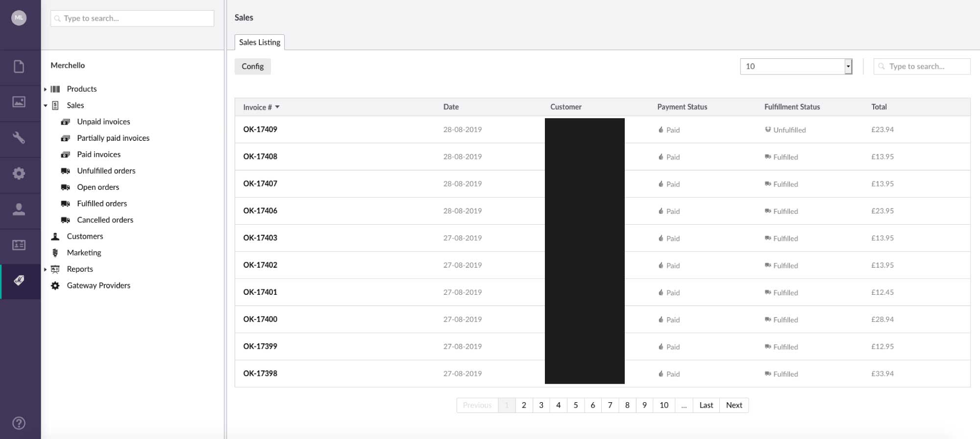
Task: Open the Users section person icon
Action: pyautogui.click(x=19, y=209)
